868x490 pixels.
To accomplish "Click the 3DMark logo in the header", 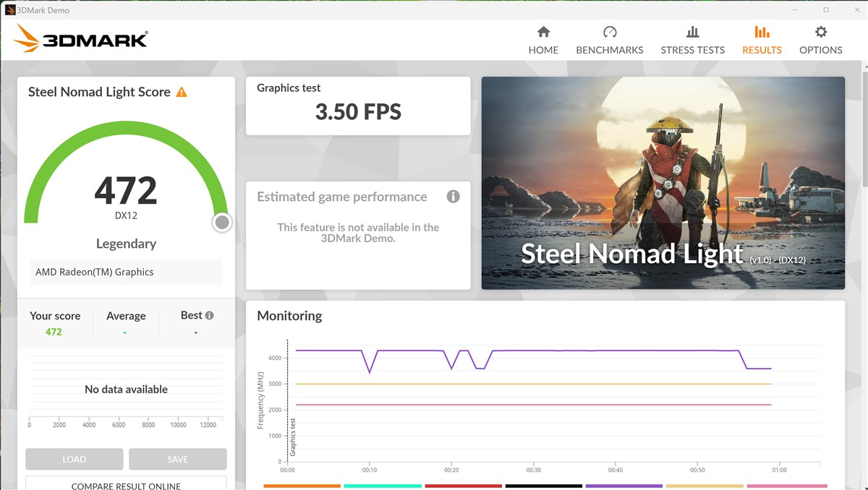I will (81, 39).
